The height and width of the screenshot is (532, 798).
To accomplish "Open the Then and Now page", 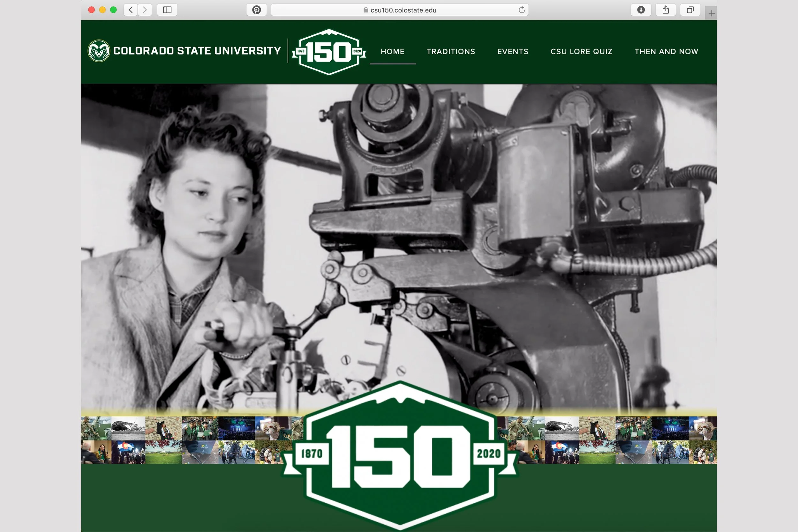I will pos(666,52).
